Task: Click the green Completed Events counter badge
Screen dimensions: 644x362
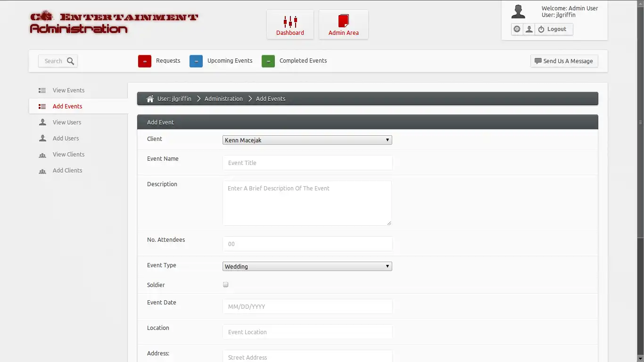Action: (x=268, y=61)
